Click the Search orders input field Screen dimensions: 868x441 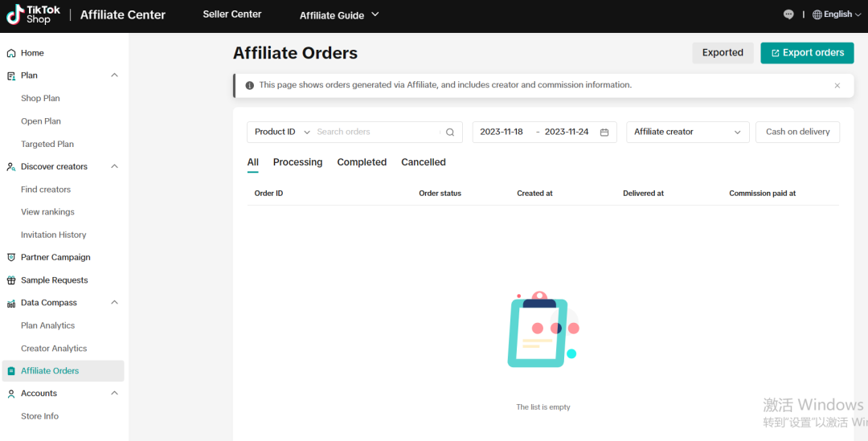click(378, 132)
